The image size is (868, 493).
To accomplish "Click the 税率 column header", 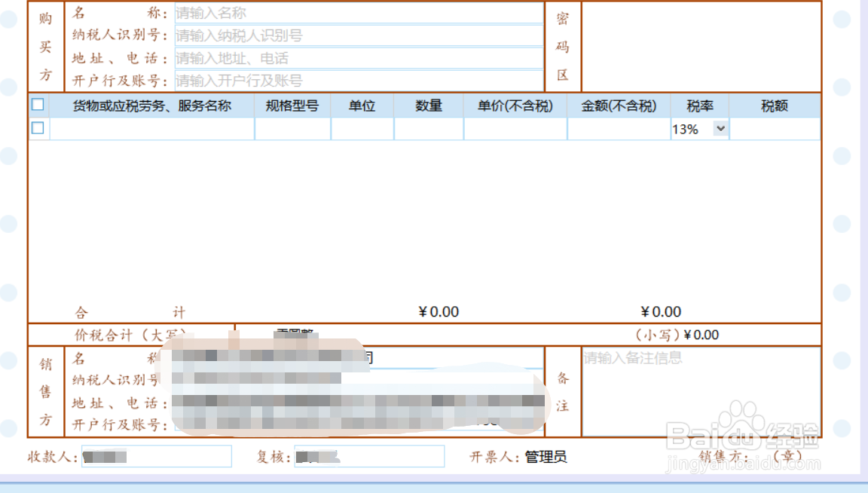I will click(x=700, y=106).
